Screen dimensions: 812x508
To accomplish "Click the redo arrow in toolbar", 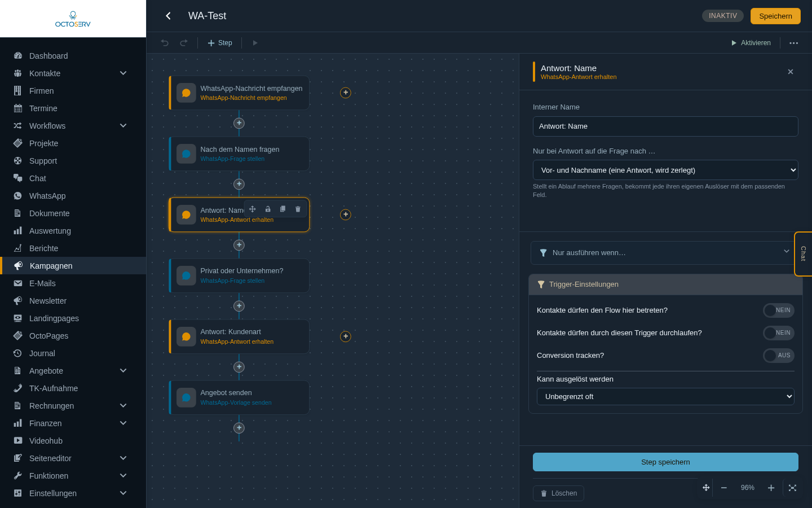I will pos(184,43).
